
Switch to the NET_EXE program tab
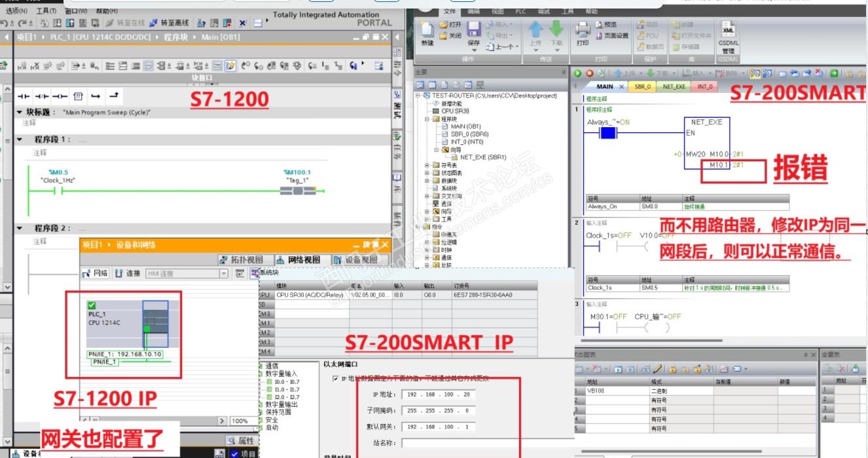pos(674,86)
